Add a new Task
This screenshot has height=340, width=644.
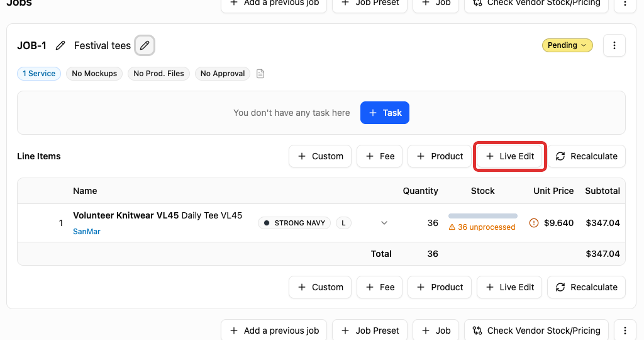click(x=385, y=113)
